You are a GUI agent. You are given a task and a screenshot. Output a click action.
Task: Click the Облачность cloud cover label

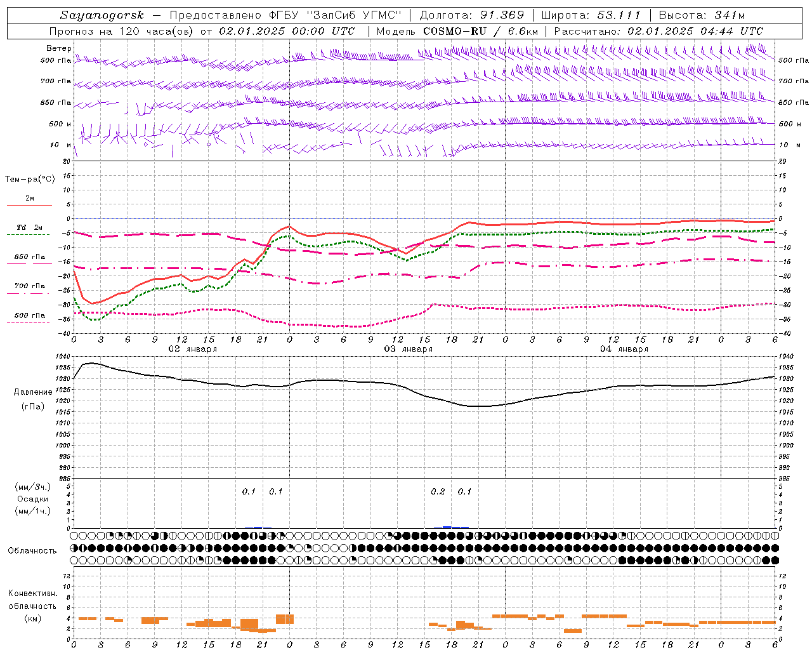tap(32, 551)
